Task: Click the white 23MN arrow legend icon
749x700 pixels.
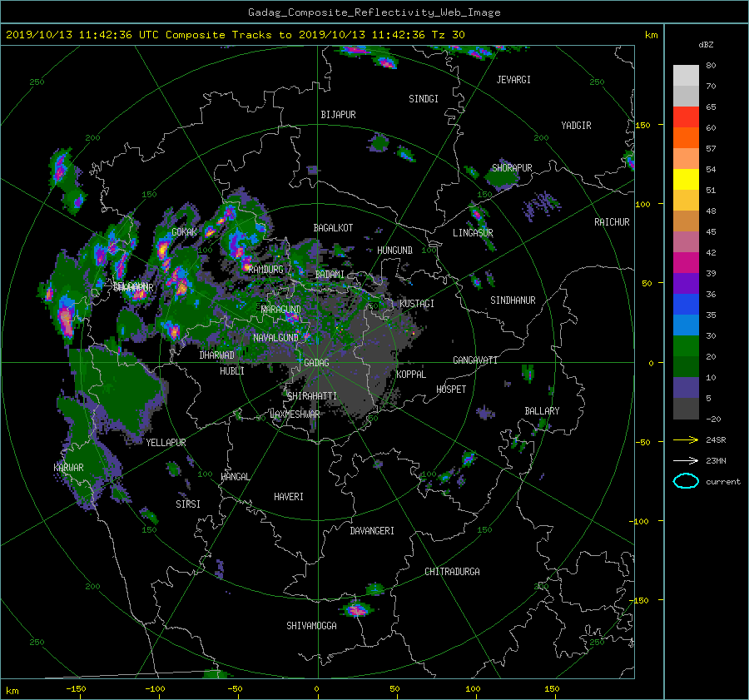Action: (686, 460)
